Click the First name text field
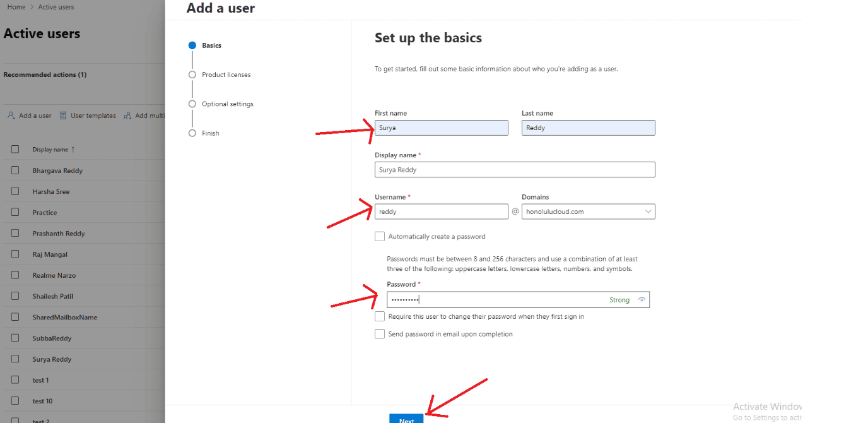Screen dimensions: 868x423 coord(441,128)
